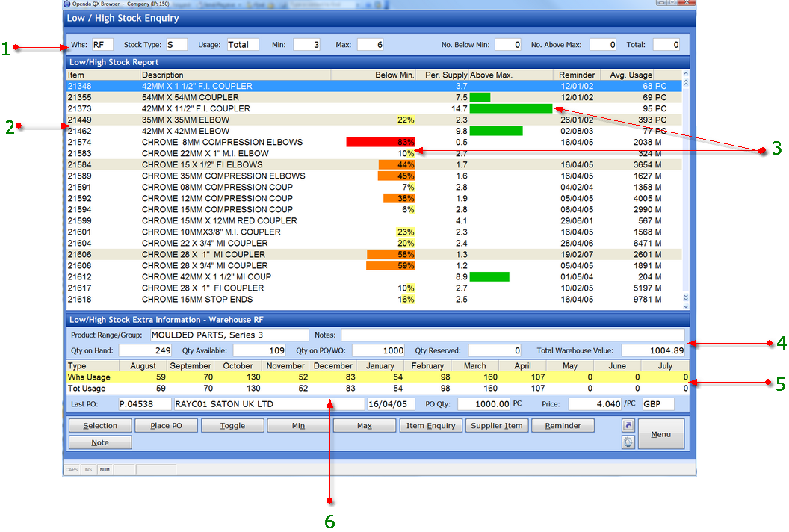Screen dimensions: 789x532
Task: Click the Whs Usage row
Action: coord(377,377)
